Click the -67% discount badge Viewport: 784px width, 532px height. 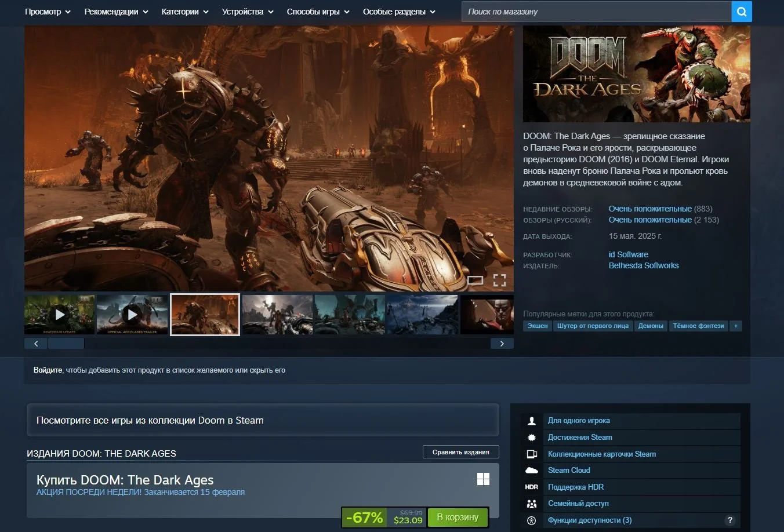point(364,517)
